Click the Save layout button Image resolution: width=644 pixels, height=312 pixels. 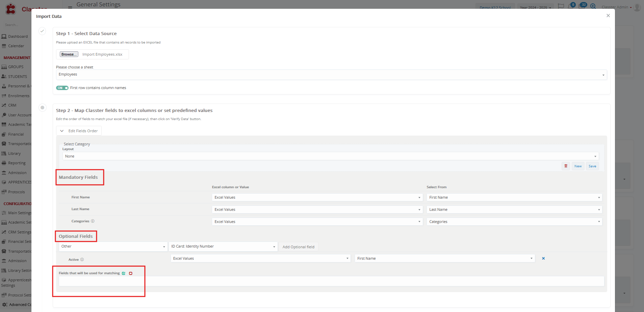pyautogui.click(x=592, y=166)
